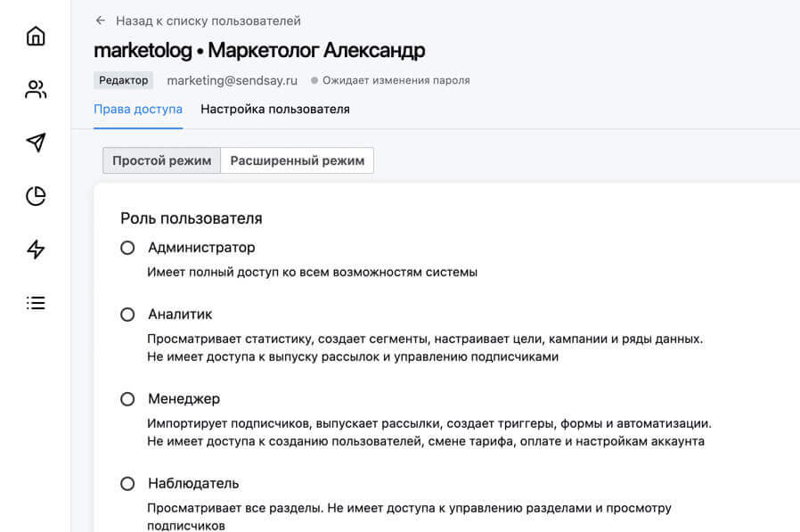Select the Администратор role

[127, 248]
